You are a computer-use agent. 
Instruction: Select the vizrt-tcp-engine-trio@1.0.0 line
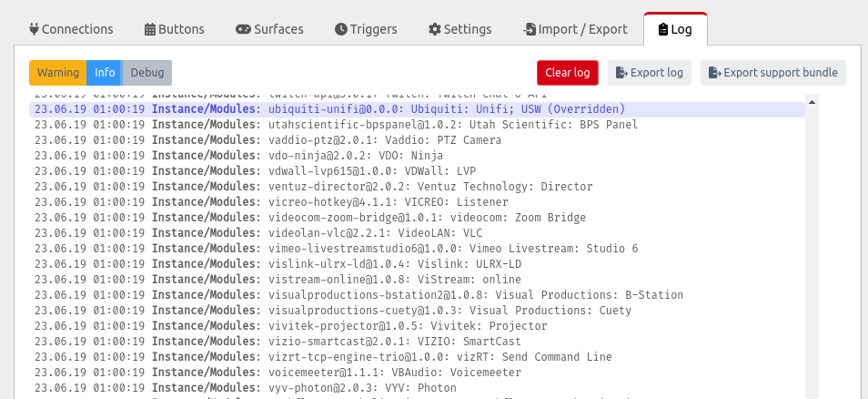click(x=417, y=357)
